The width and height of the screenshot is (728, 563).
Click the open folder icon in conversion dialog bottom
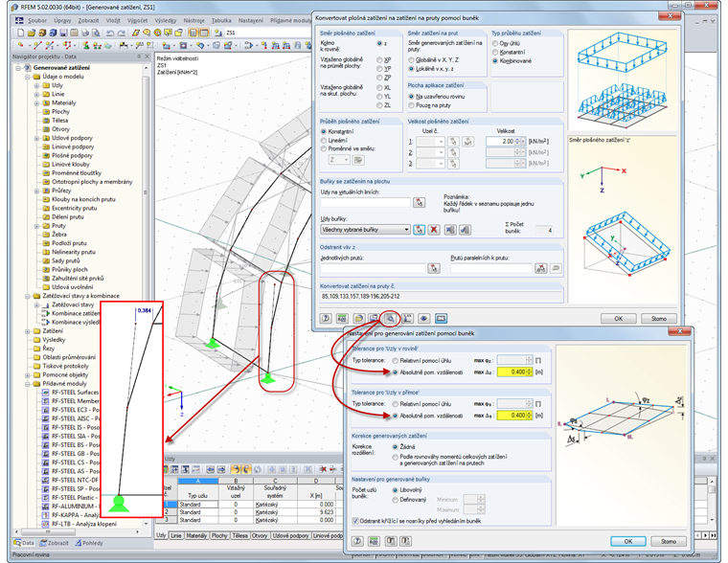click(358, 319)
